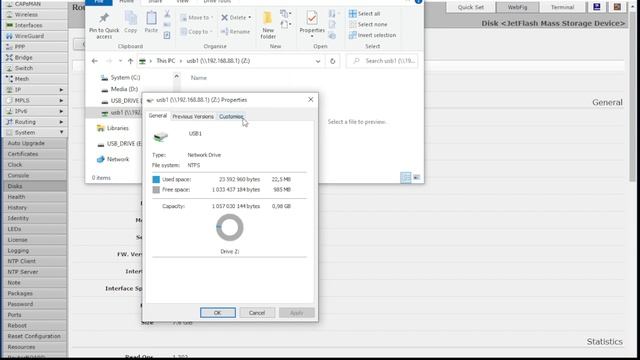Expand IPv6 submenu in RouterOS
Viewport: 640px width, 360px height.
click(x=34, y=111)
